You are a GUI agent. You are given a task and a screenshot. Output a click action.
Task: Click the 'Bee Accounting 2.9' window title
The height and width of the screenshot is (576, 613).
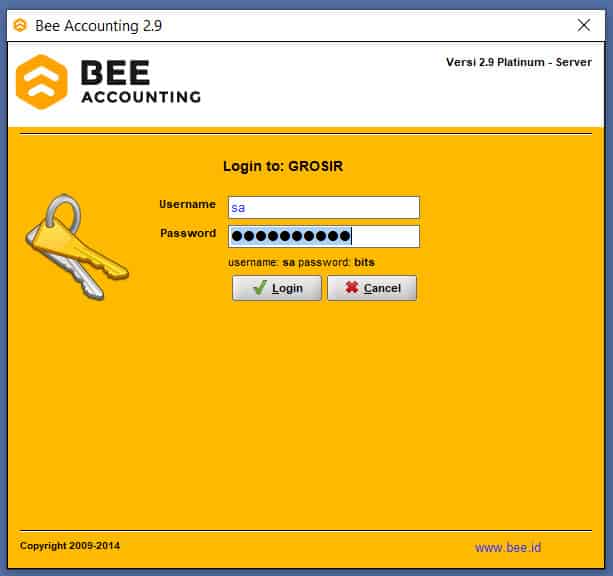click(x=99, y=26)
